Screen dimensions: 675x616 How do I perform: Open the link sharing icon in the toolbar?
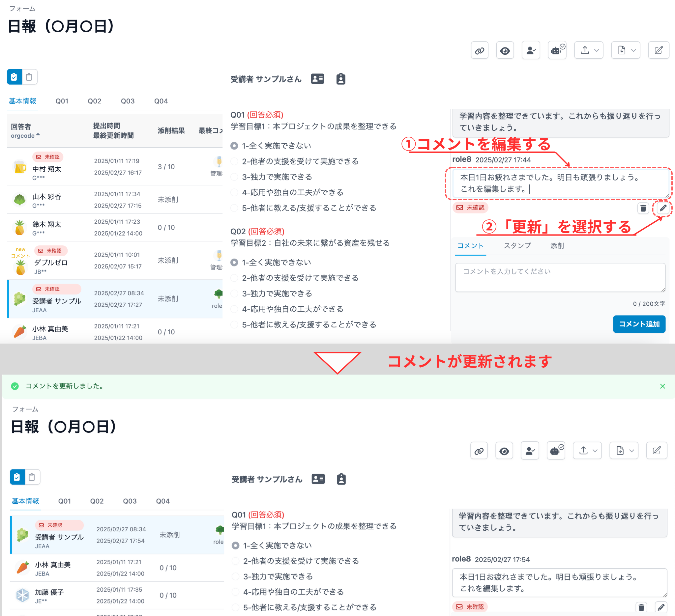[x=480, y=50]
